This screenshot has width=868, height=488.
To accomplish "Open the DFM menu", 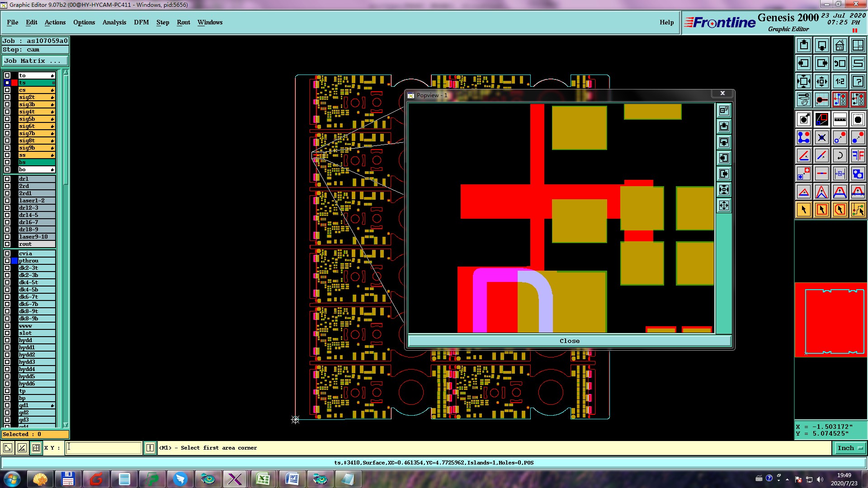I will (141, 22).
